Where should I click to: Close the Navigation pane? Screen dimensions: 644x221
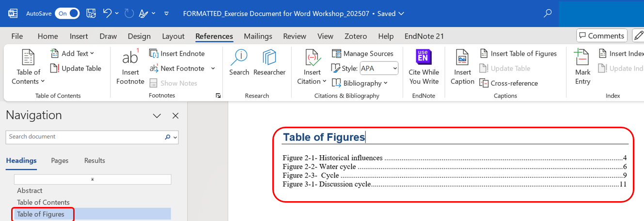point(175,116)
